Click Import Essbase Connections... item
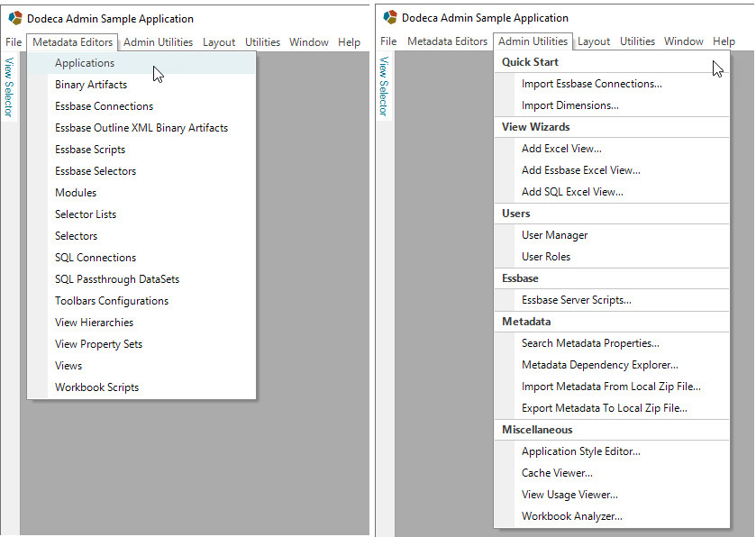The width and height of the screenshot is (756, 537). pos(612,84)
